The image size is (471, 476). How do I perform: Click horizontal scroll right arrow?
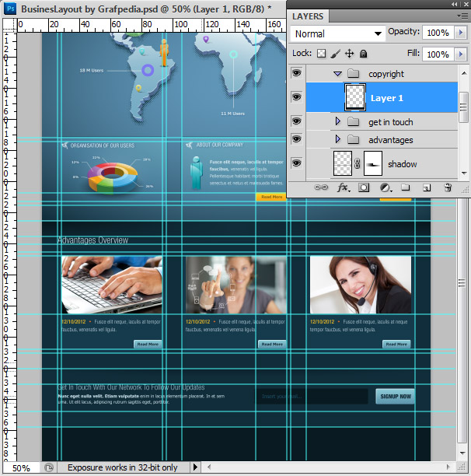pos(448,467)
